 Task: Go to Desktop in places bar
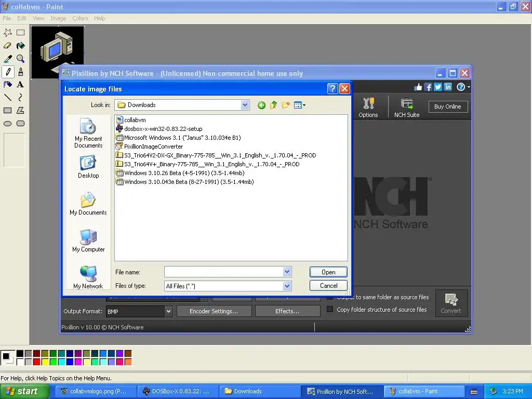88,167
